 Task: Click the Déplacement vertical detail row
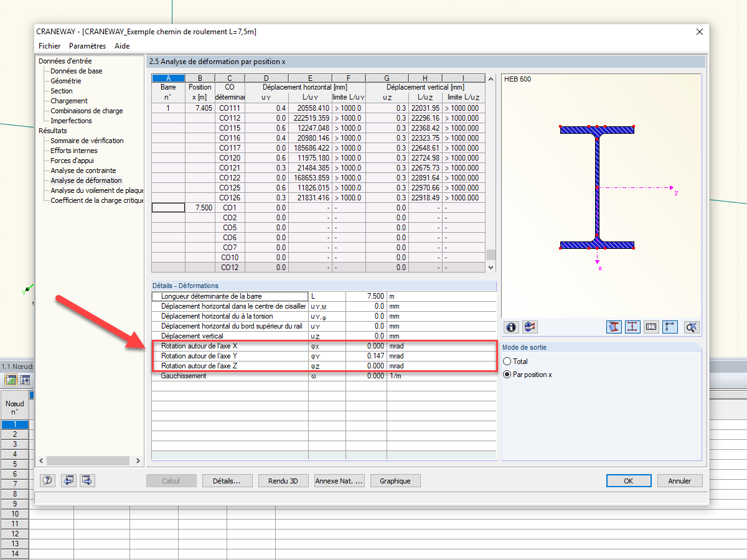pos(324,336)
